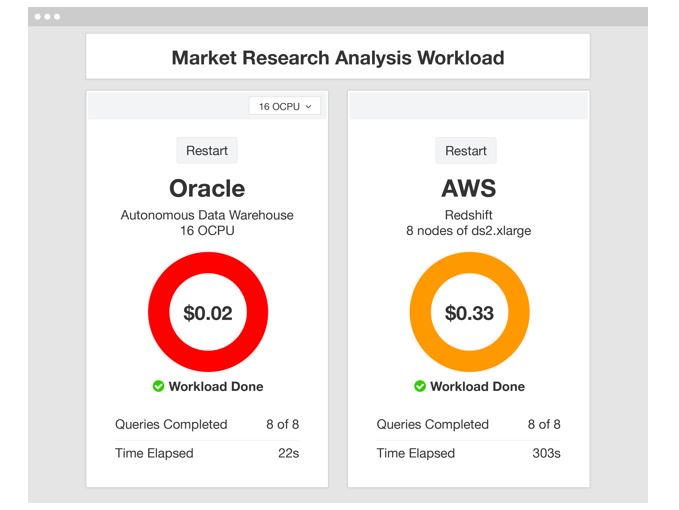679x510 pixels.
Task: Open the 16 OCPU dropdown
Action: [285, 106]
